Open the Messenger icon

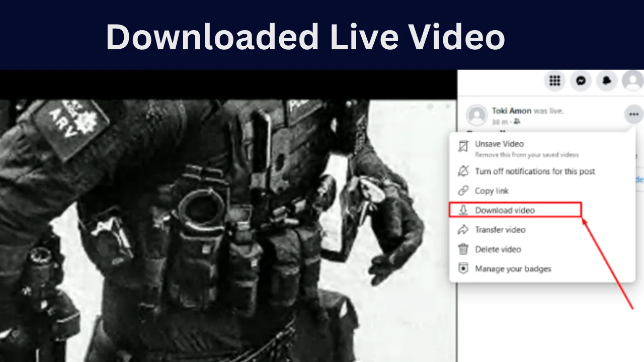click(x=581, y=80)
